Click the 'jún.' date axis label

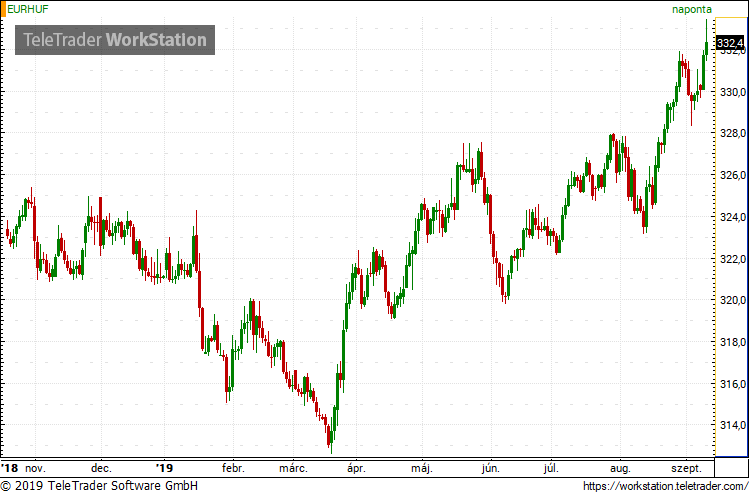coord(491,468)
